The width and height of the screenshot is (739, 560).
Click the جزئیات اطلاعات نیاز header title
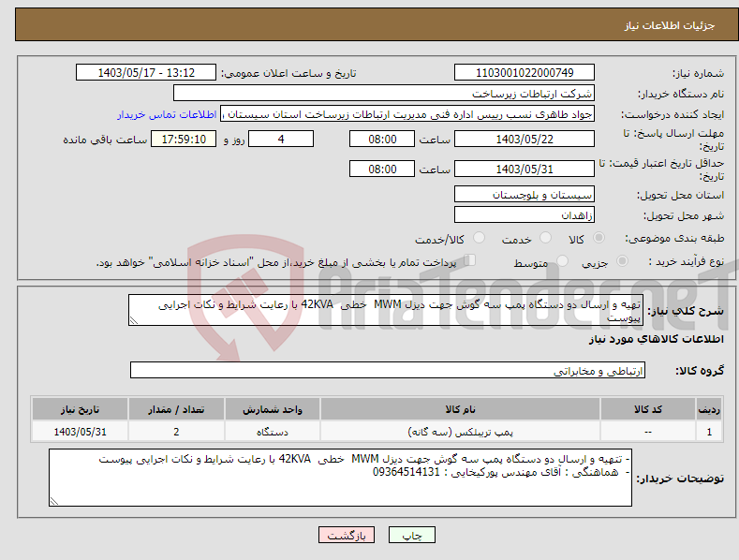pyautogui.click(x=670, y=25)
